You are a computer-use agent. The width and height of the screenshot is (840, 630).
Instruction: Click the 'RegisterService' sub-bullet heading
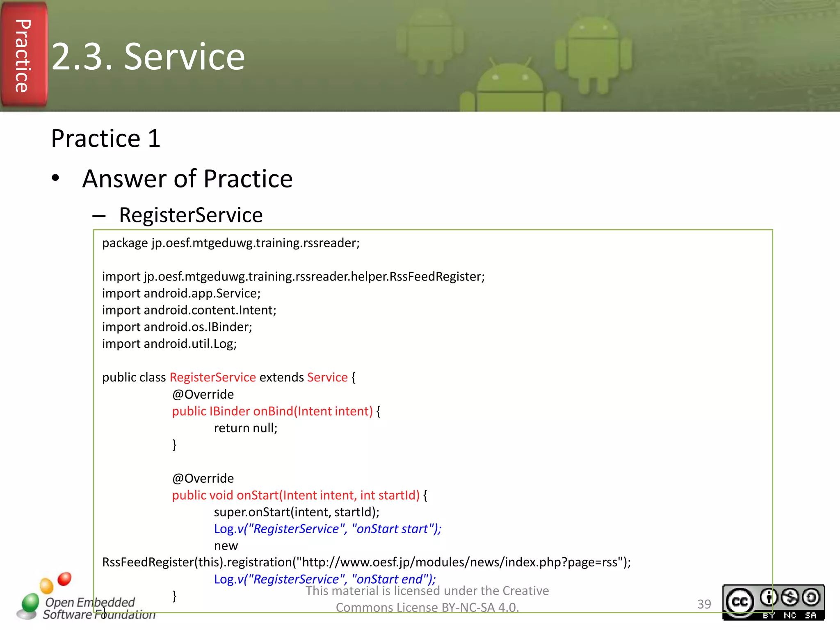tap(191, 215)
